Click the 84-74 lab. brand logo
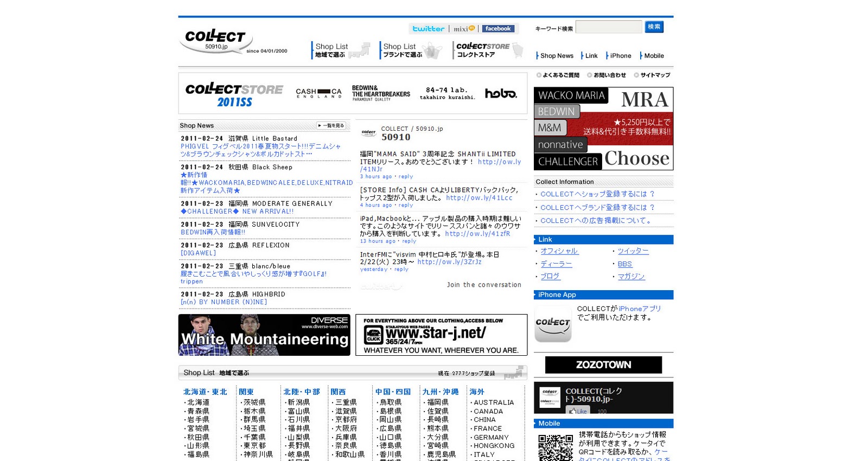The width and height of the screenshot is (868, 461). [447, 93]
